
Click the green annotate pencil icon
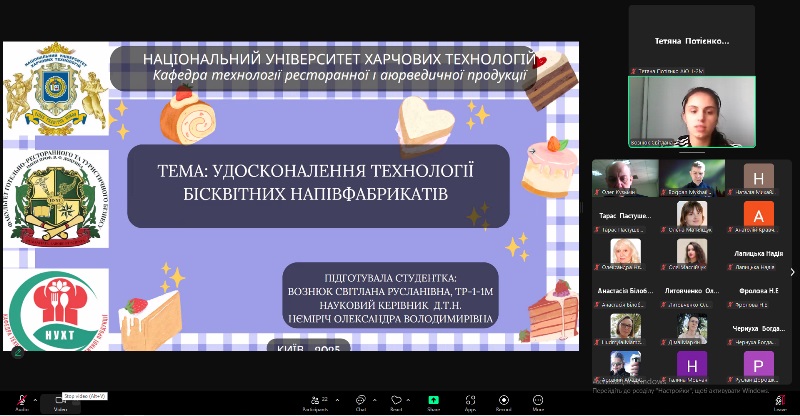18,352
